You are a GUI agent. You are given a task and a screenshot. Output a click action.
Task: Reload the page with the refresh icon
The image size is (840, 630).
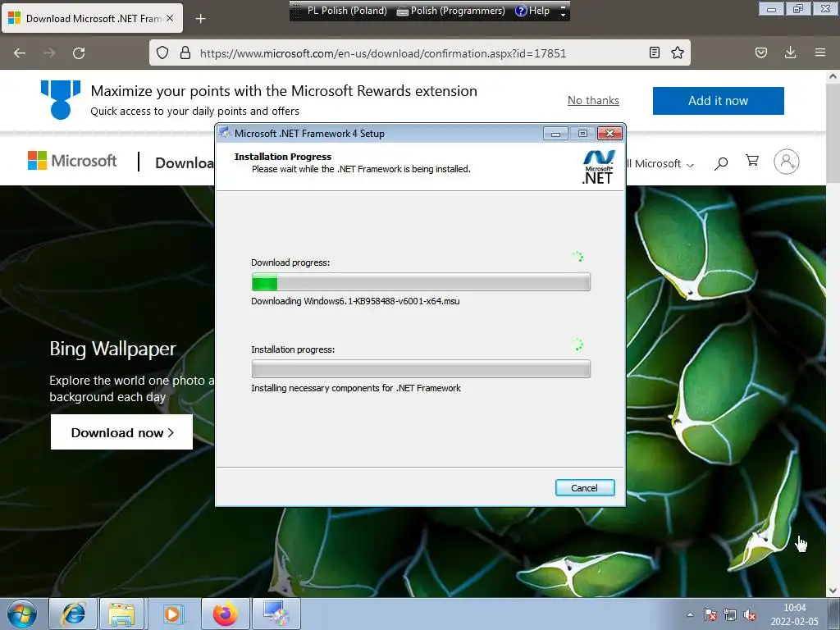point(79,53)
